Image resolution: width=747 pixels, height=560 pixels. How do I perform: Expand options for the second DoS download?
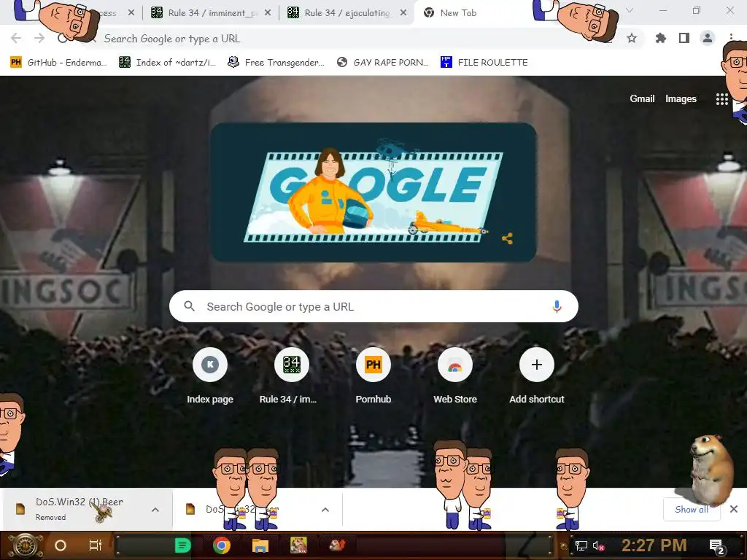tap(325, 510)
